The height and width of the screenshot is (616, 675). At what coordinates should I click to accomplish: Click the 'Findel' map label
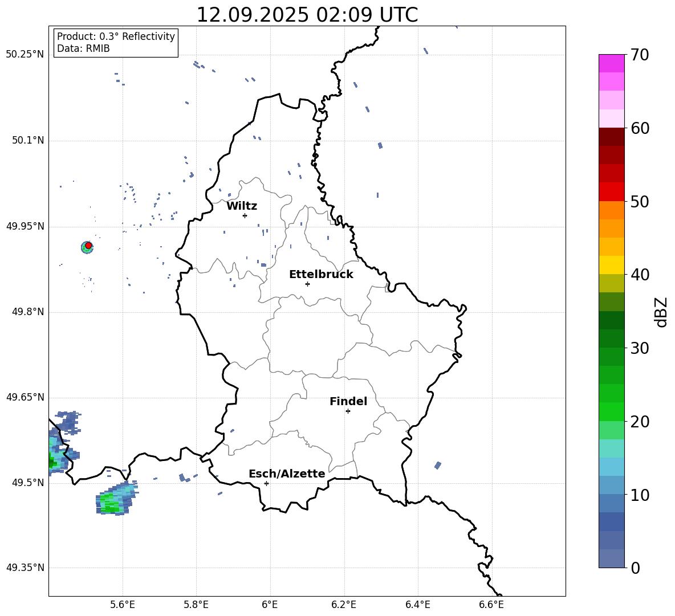pos(348,401)
